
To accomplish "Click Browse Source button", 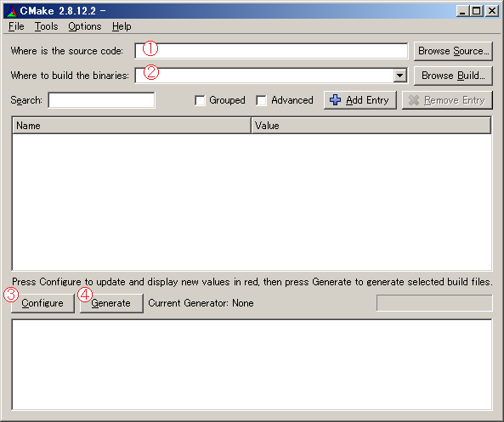I will [x=453, y=51].
